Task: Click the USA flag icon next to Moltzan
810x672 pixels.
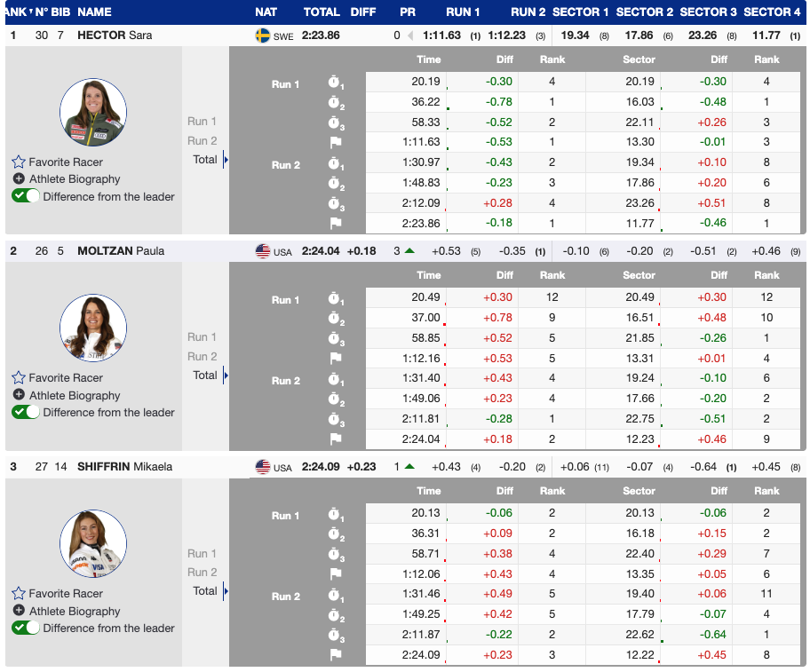Action: click(x=263, y=251)
